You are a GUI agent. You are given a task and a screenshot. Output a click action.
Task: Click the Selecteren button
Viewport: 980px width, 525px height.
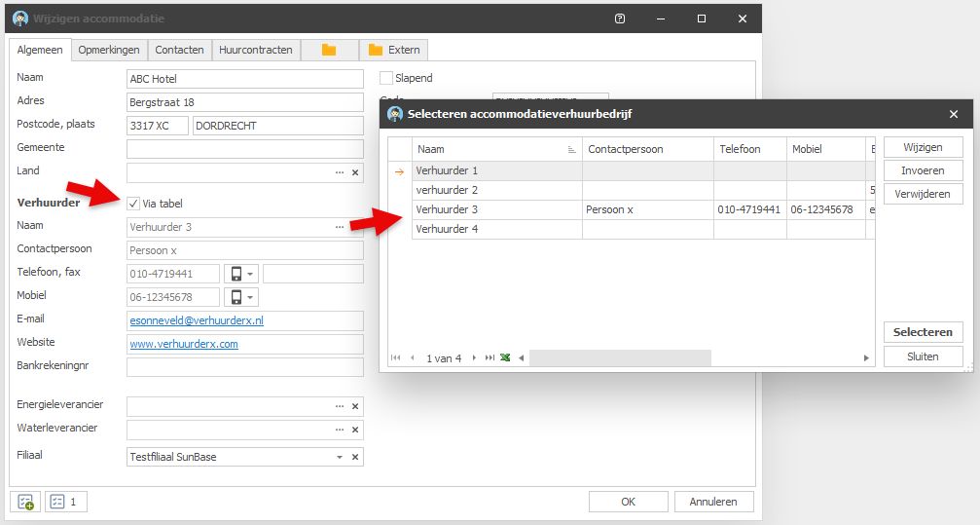pos(924,332)
